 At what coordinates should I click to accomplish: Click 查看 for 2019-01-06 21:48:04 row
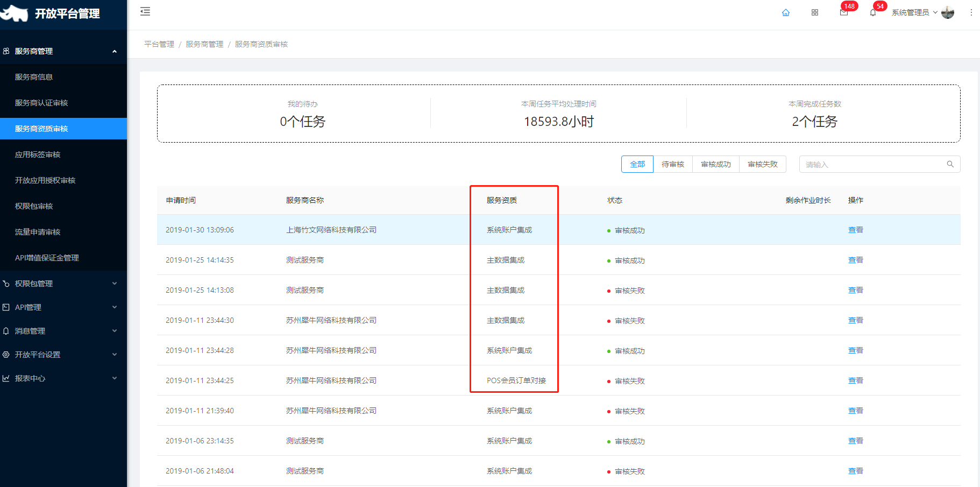pos(856,471)
